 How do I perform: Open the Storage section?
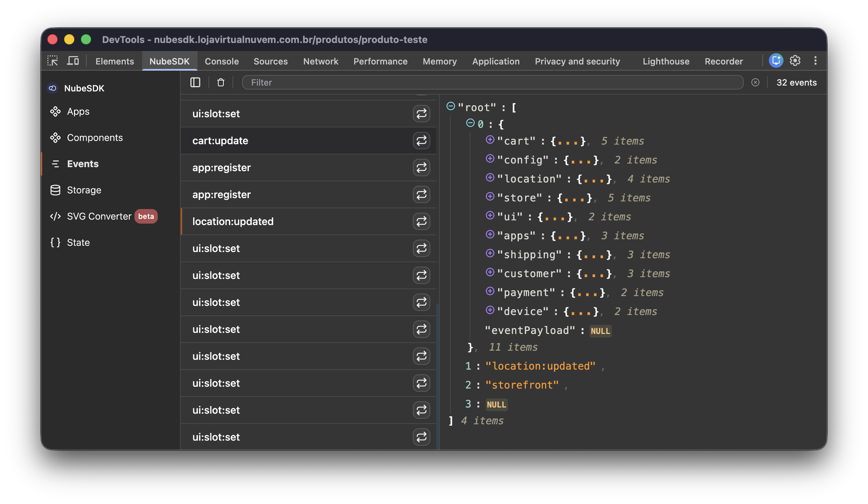point(84,190)
